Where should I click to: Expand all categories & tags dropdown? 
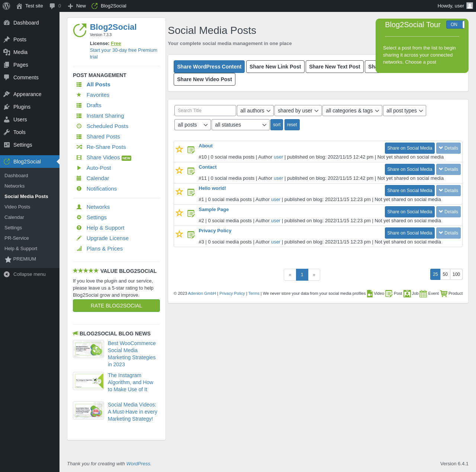click(x=352, y=111)
